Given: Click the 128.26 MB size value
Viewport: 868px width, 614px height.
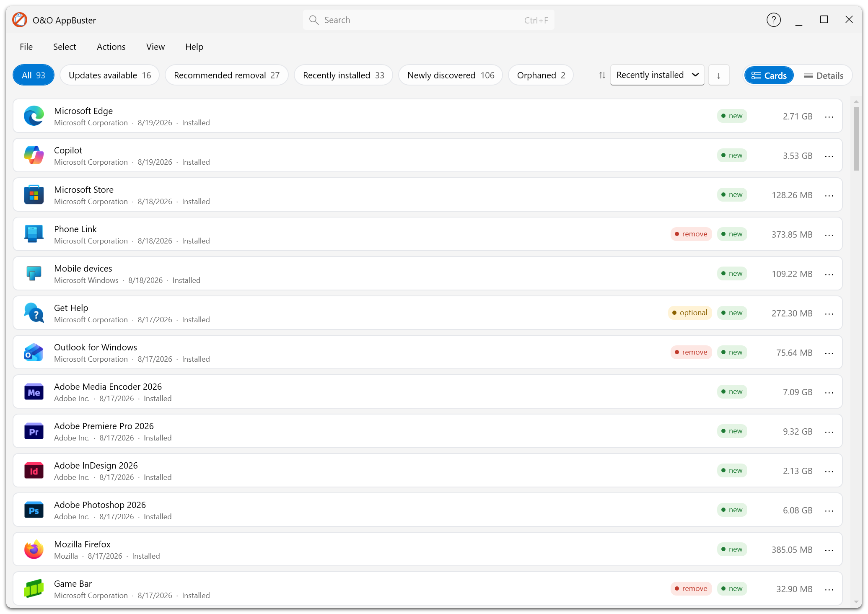Looking at the screenshot, I should pos(792,195).
